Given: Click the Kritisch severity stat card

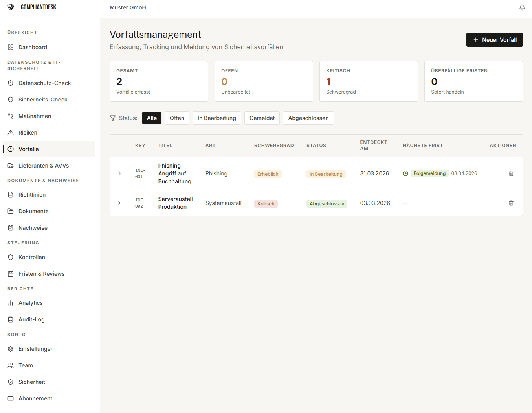Looking at the screenshot, I should click(x=368, y=81).
